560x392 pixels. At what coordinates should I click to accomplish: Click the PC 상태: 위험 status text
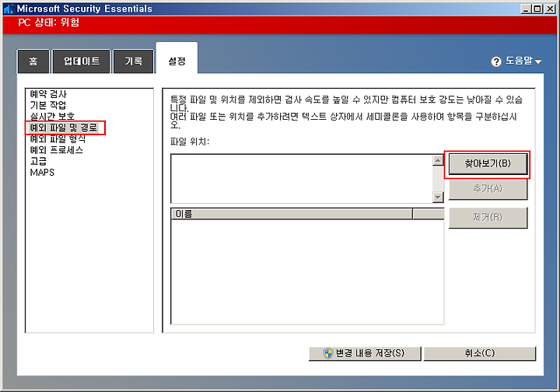tap(49, 23)
